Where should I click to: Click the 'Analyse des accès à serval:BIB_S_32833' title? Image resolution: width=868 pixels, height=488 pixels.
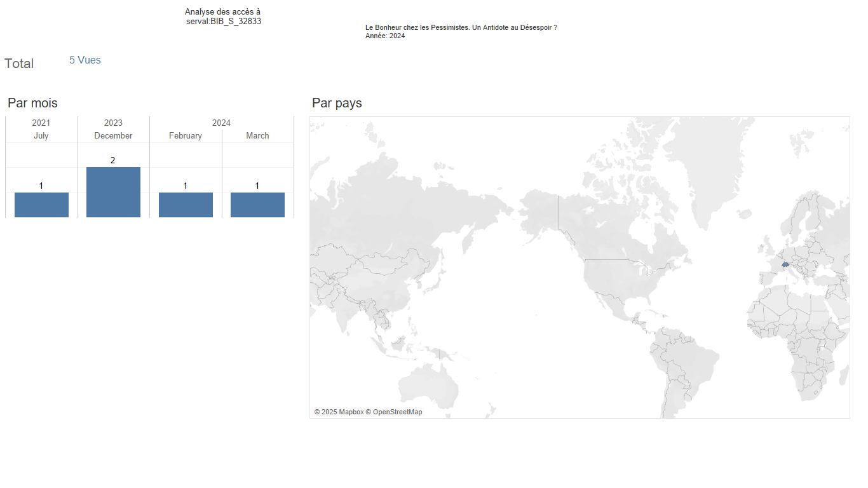click(x=223, y=17)
